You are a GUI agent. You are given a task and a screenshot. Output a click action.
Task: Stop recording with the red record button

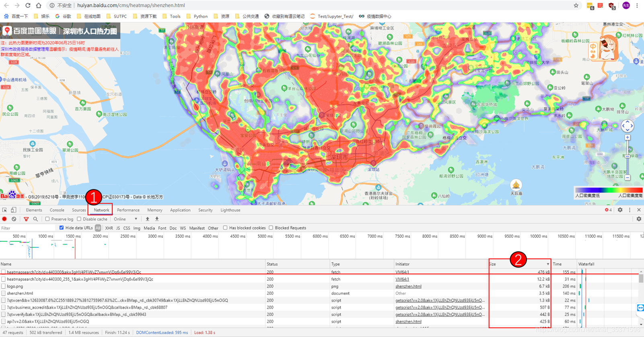click(4, 219)
